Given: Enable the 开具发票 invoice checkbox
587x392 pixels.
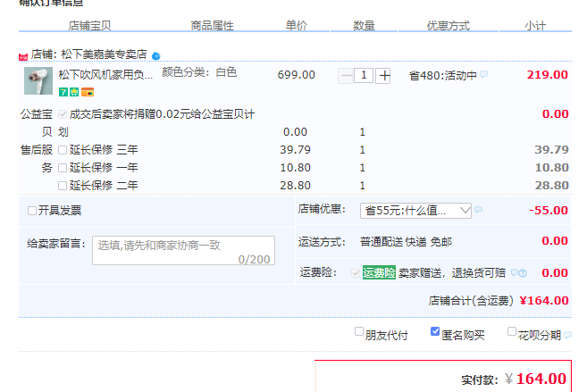Looking at the screenshot, I should (x=32, y=211).
